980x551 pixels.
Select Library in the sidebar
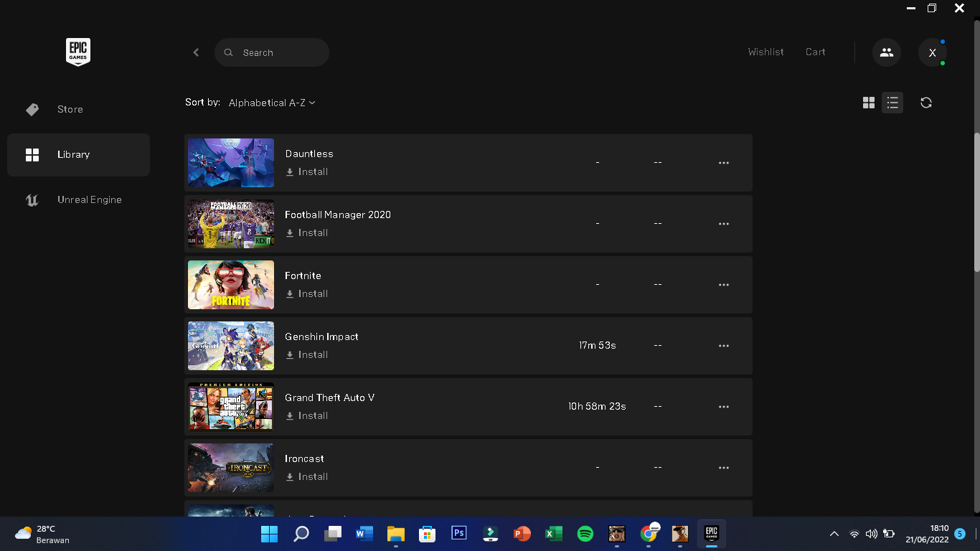(78, 154)
